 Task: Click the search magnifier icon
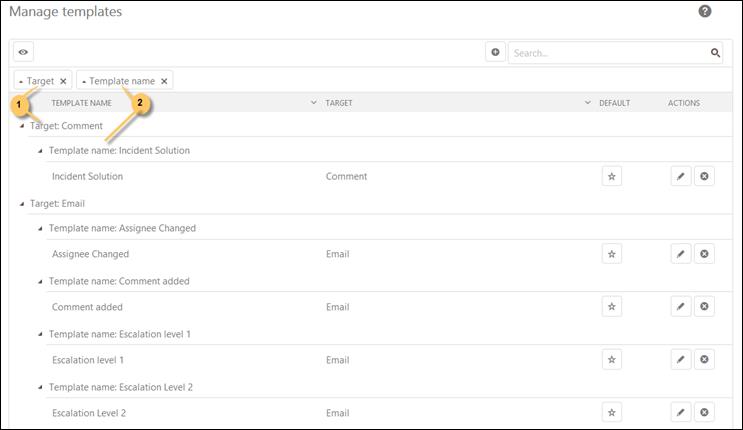[x=715, y=53]
